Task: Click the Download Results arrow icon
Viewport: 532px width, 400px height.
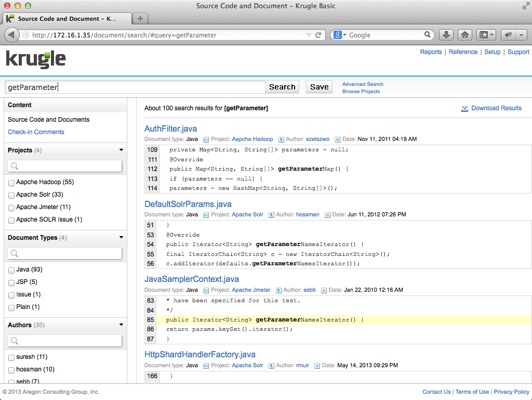Action: point(464,108)
